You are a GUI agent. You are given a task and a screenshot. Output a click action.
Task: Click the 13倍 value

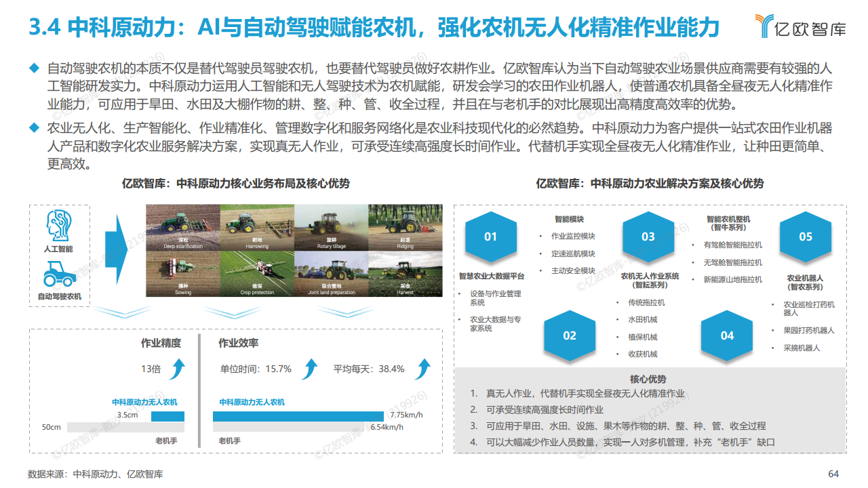click(151, 369)
